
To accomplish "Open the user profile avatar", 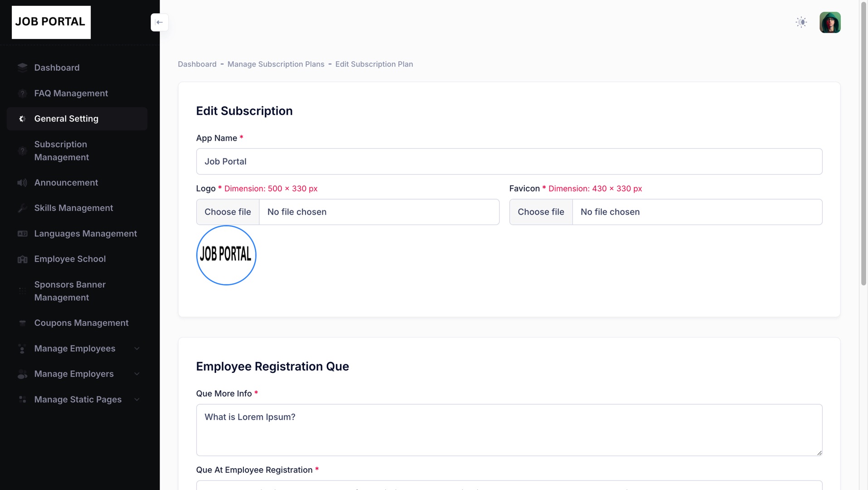I will point(829,22).
